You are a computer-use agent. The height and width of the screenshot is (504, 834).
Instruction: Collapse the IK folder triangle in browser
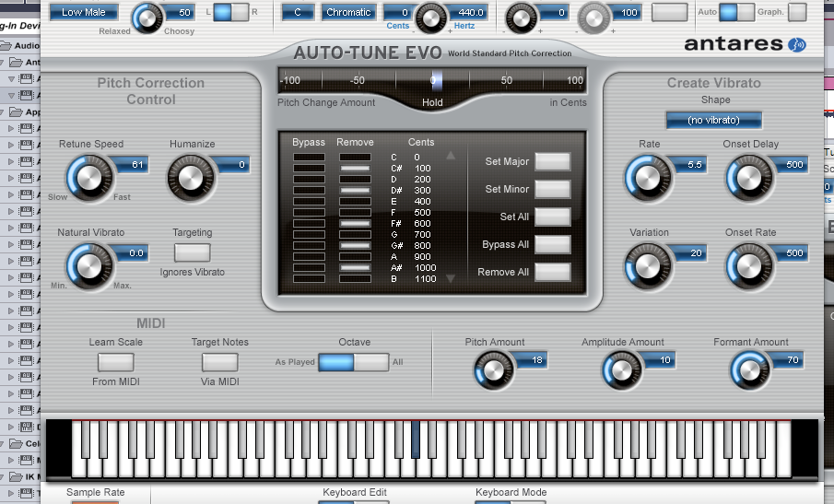[2, 476]
